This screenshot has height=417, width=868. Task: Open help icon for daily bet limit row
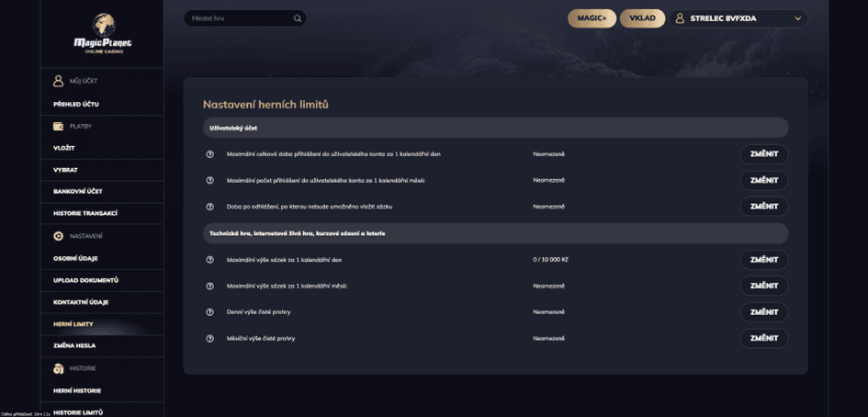209,260
